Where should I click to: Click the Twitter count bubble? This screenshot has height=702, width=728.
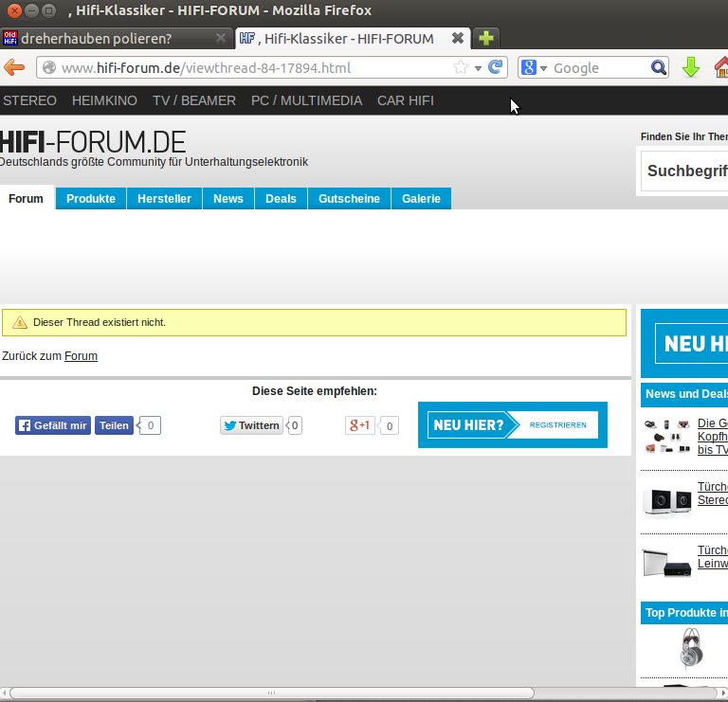pyautogui.click(x=295, y=425)
